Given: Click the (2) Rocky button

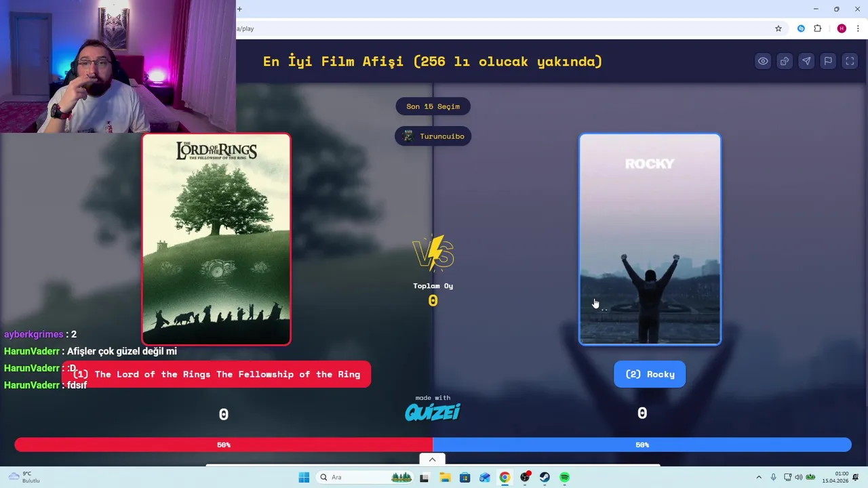Looking at the screenshot, I should coord(650,374).
